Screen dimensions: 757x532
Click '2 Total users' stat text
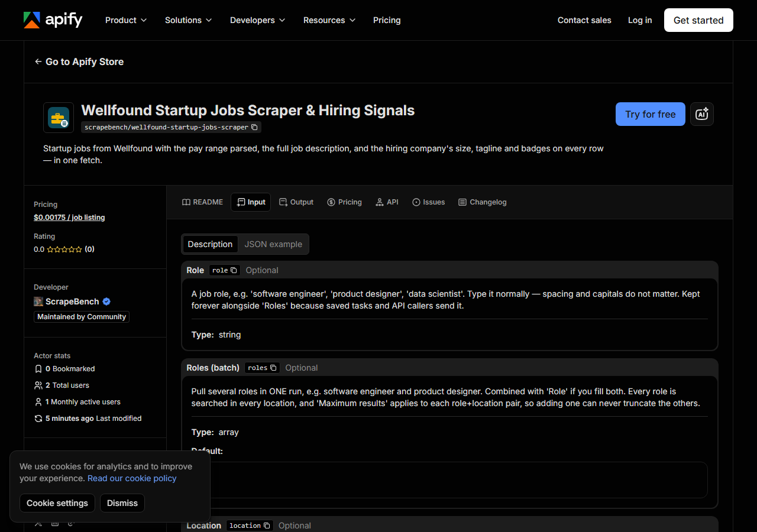(x=67, y=385)
